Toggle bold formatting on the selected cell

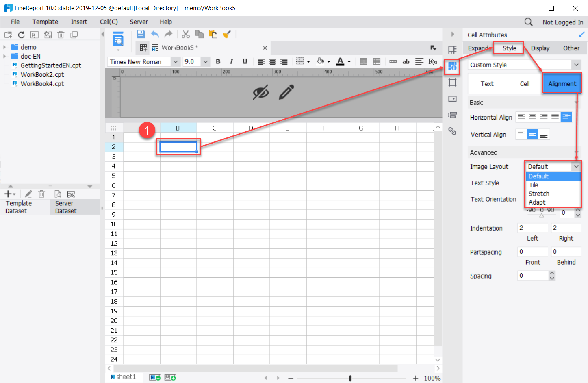218,61
